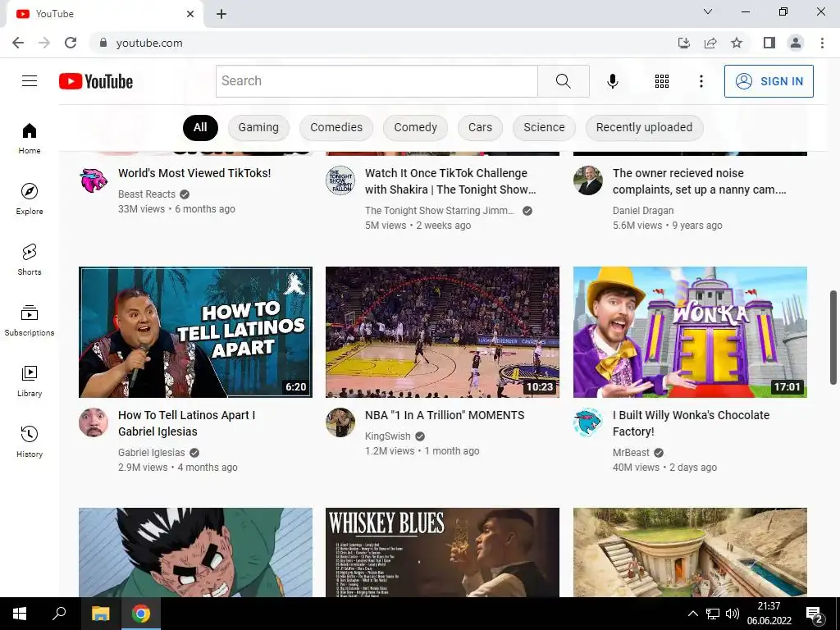The width and height of the screenshot is (840, 630).
Task: Click the SIGN IN button
Action: tap(769, 81)
